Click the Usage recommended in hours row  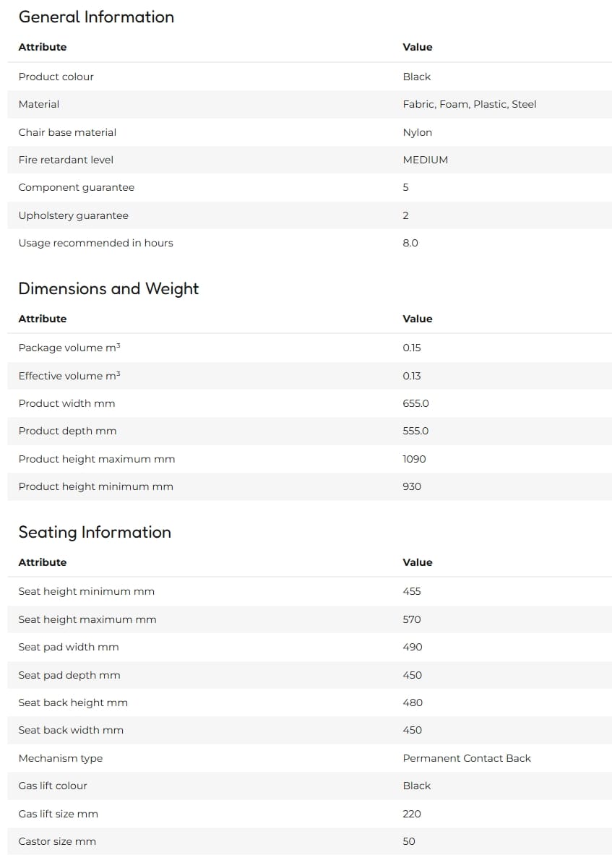click(x=309, y=243)
